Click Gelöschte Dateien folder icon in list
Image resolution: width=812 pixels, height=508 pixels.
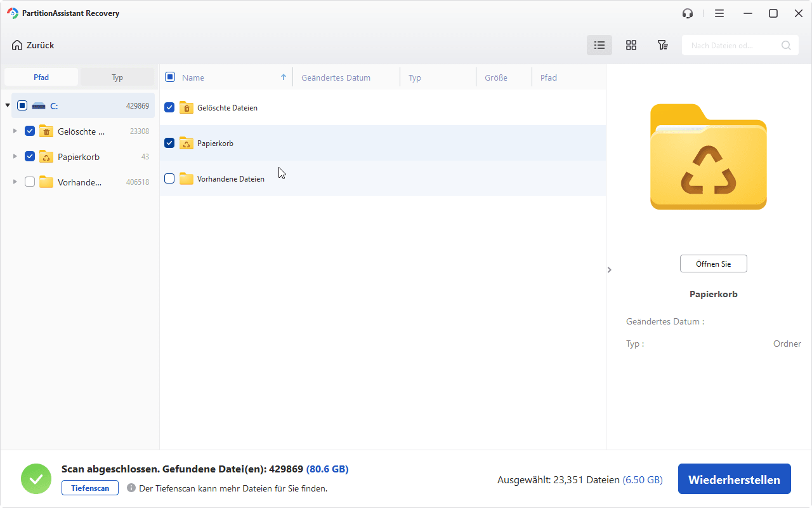pos(187,107)
